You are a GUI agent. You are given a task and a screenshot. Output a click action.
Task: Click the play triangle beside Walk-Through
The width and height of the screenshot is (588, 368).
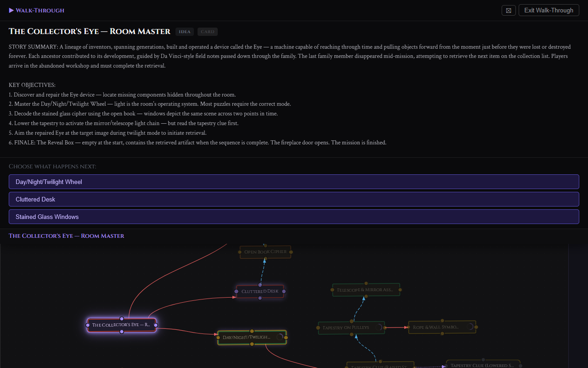click(x=11, y=10)
